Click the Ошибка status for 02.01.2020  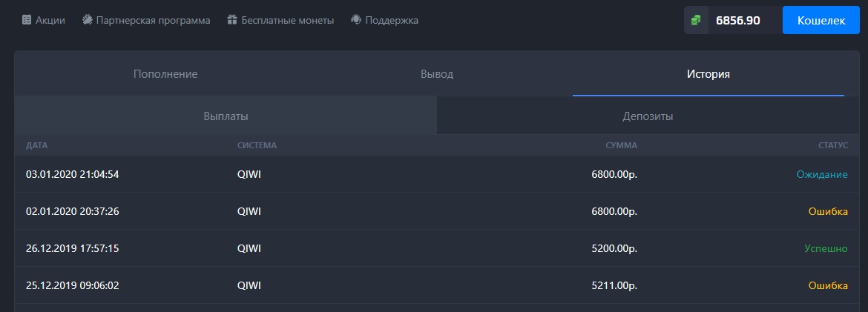pos(827,212)
